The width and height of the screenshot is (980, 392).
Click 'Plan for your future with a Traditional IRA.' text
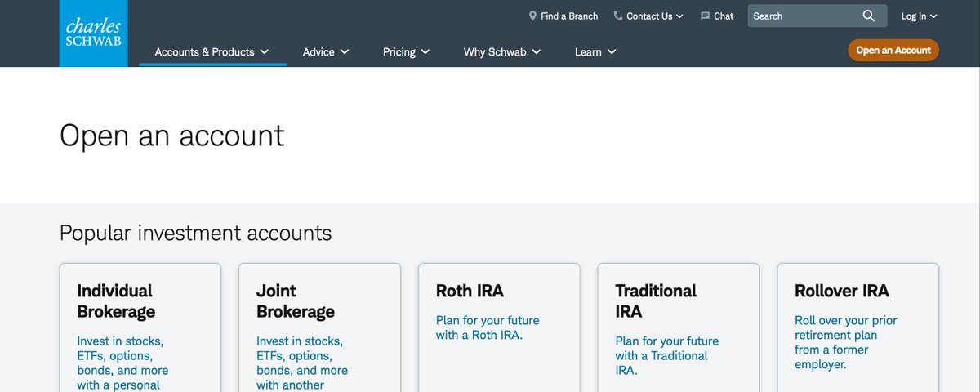click(x=667, y=355)
